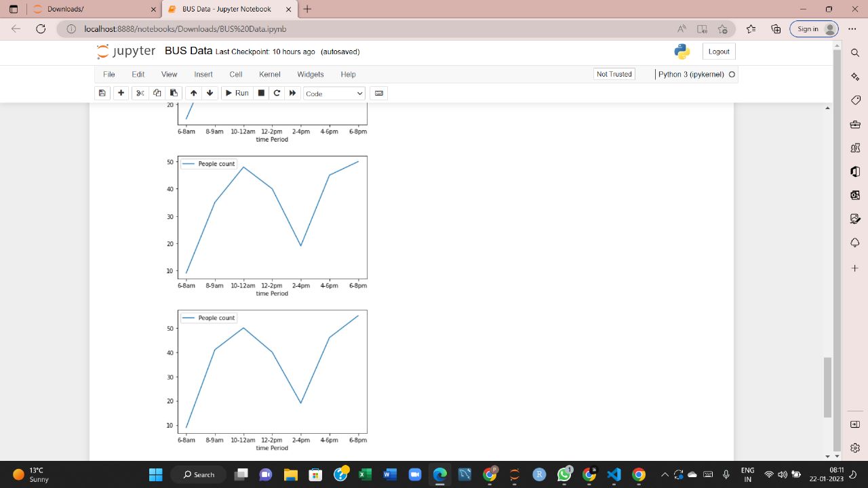Click the Not Trusted button
This screenshot has width=868, height=488.
click(614, 75)
